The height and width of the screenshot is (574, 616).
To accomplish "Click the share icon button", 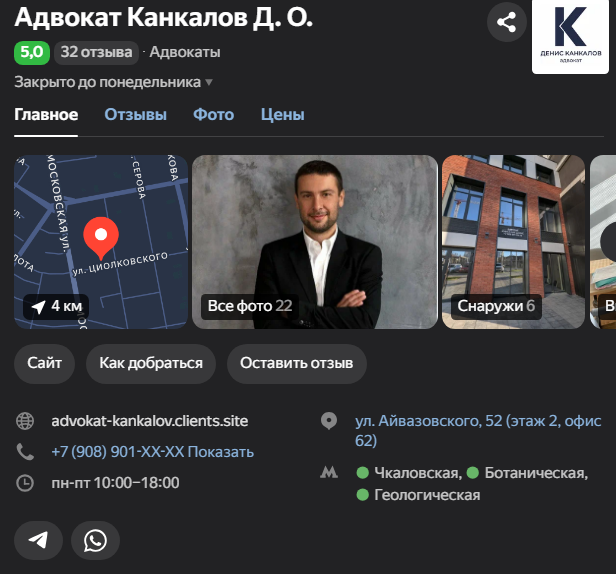I will [507, 22].
